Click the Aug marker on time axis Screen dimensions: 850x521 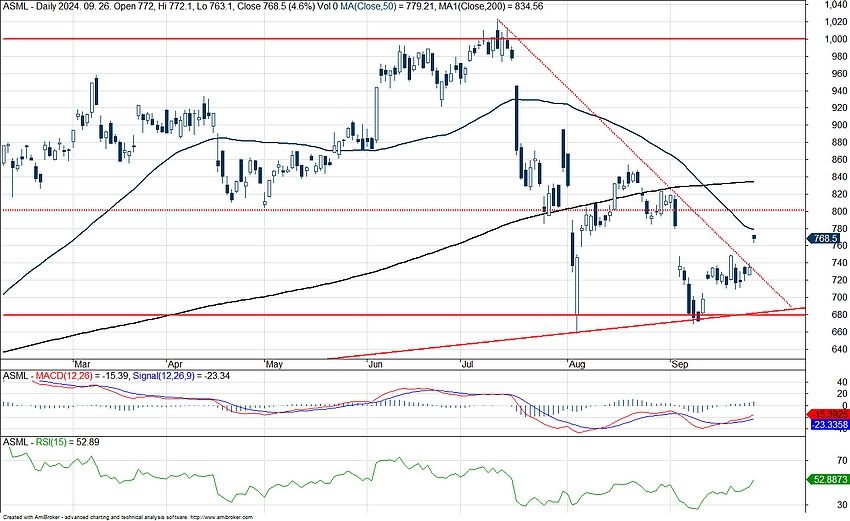[x=577, y=364]
